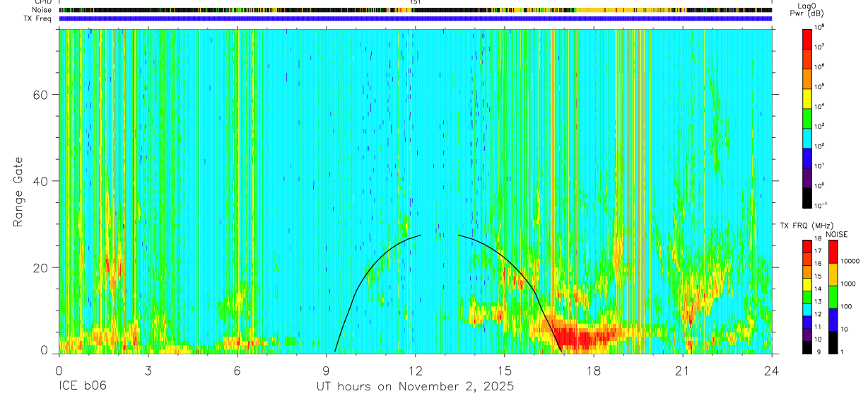This screenshot has width=868, height=401.
Task: Click the 'Noise' row label at top left
Action: click(43, 10)
